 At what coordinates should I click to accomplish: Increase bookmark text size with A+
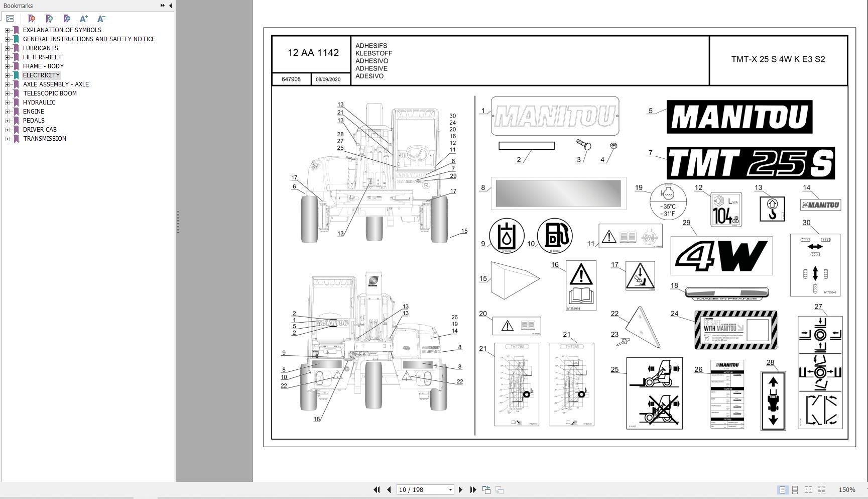point(84,19)
